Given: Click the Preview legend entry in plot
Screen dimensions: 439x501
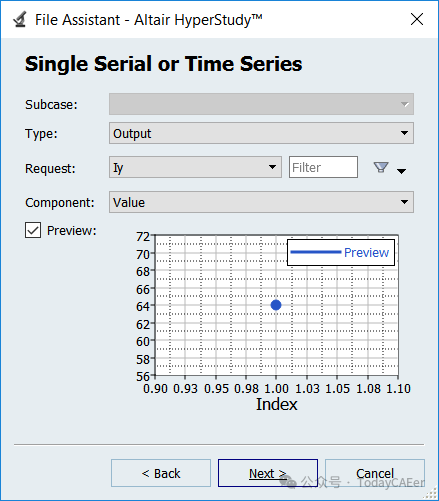Looking at the screenshot, I should click(x=366, y=252).
